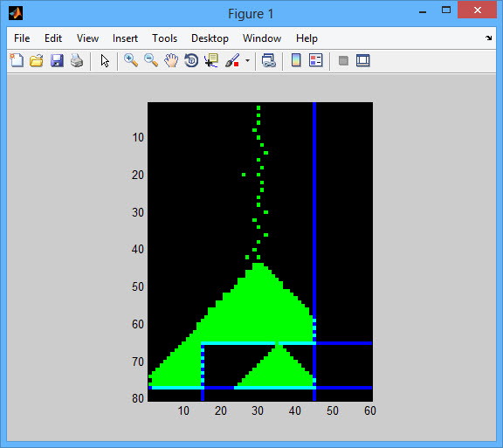Expand the toolbar docking arrow at right
503x448 pixels.
pyautogui.click(x=488, y=38)
